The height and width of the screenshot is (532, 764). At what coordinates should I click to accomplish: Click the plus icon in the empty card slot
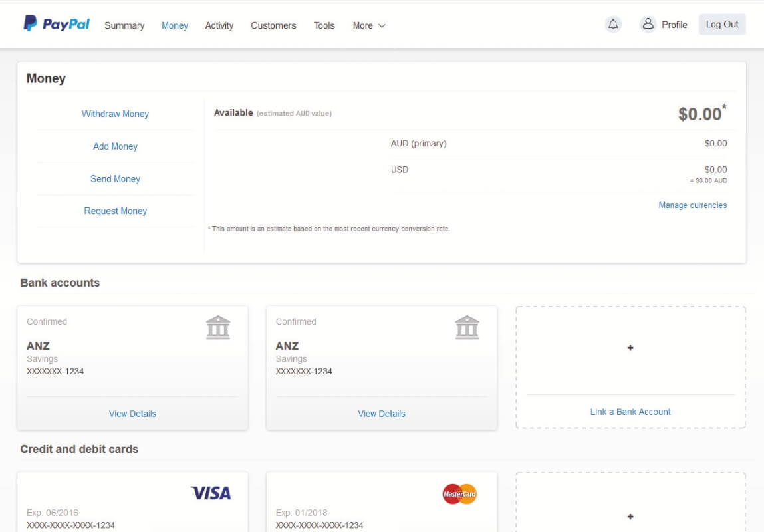tap(630, 517)
